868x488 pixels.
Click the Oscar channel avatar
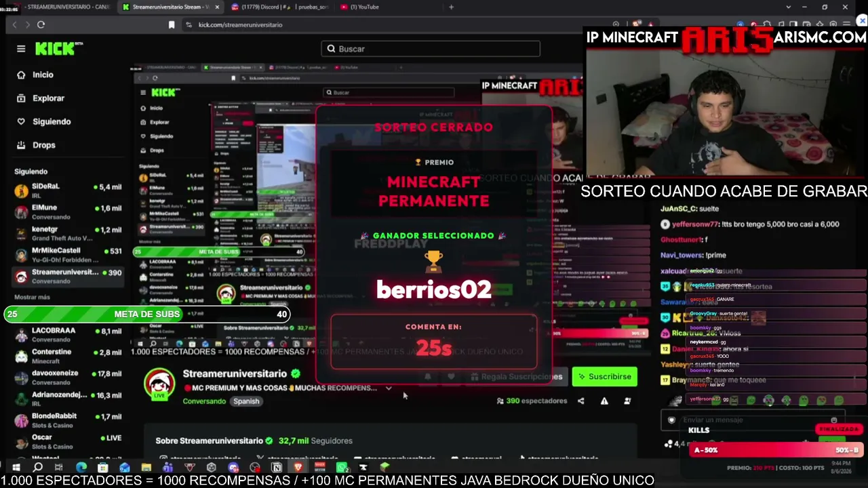(x=22, y=442)
